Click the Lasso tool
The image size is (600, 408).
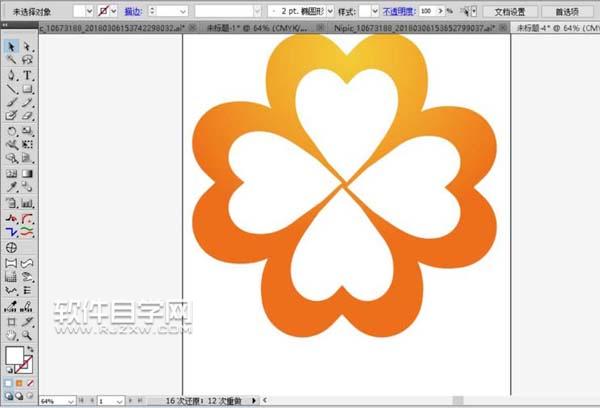pos(28,60)
